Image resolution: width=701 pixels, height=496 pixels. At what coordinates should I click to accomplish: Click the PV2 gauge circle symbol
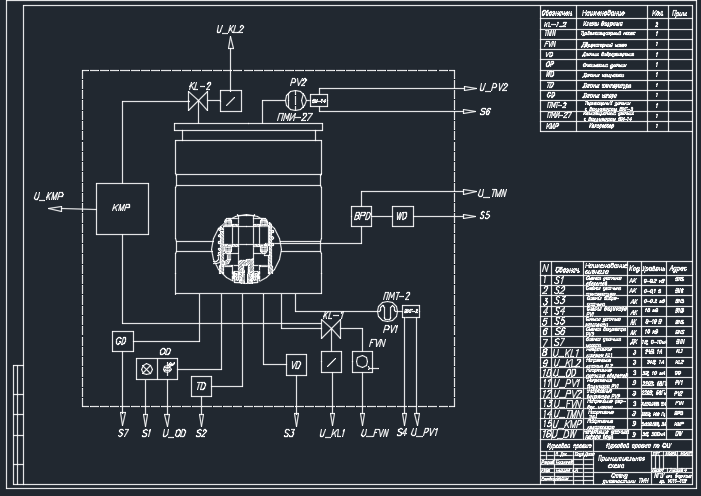point(296,100)
